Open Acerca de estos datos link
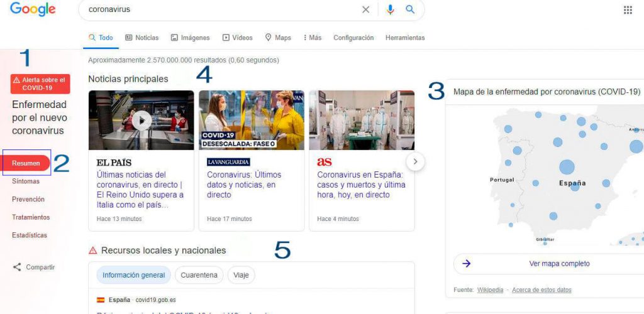Viewport: 644px width, 314px height. coord(541,290)
